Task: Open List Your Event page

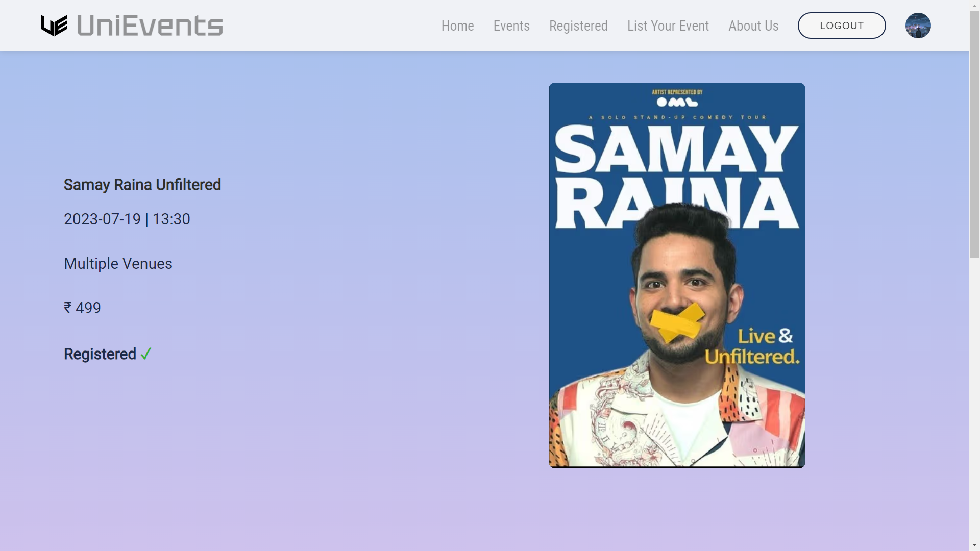Action: coord(668,26)
